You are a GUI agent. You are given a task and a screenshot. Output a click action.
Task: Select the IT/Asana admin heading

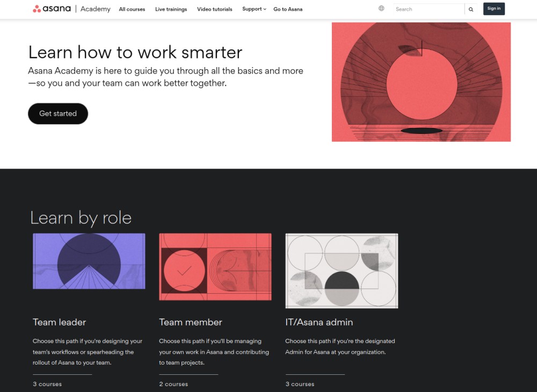tap(319, 322)
